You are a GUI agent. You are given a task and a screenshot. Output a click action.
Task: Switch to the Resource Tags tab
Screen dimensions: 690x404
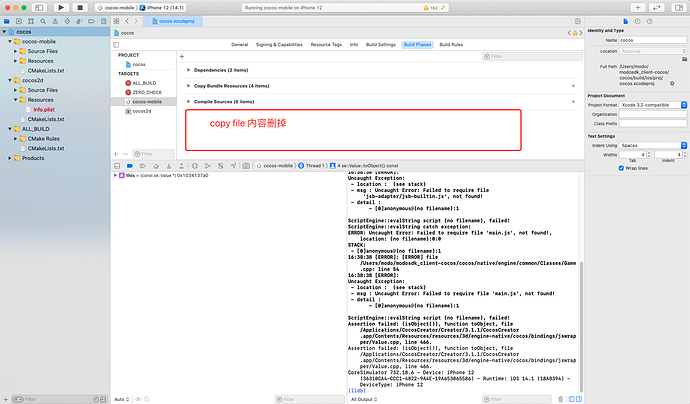pos(326,44)
